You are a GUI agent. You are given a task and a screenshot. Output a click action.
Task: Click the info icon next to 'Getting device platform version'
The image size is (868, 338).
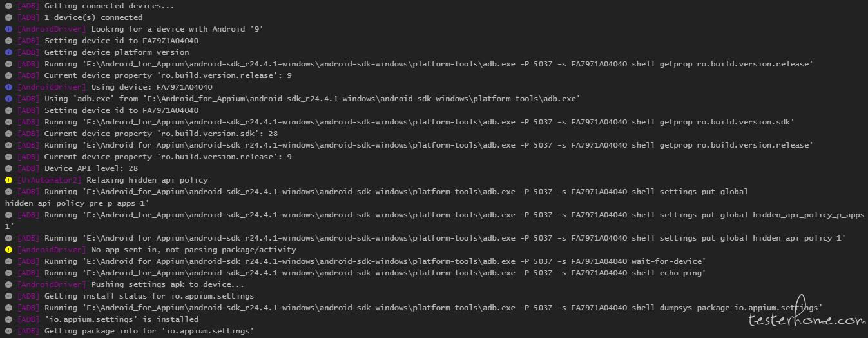8,52
